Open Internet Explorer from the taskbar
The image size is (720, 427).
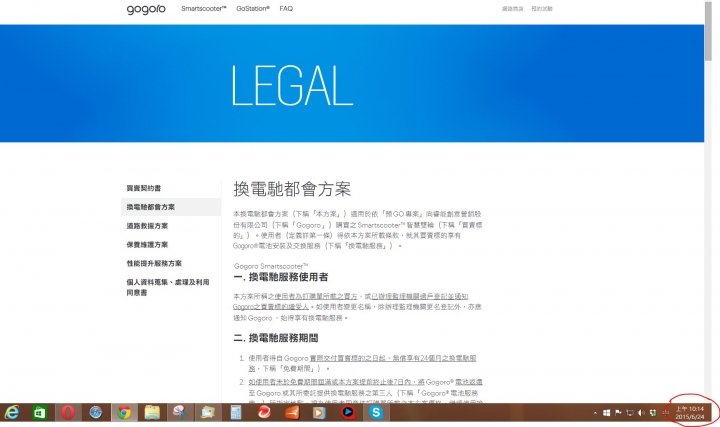(11, 412)
